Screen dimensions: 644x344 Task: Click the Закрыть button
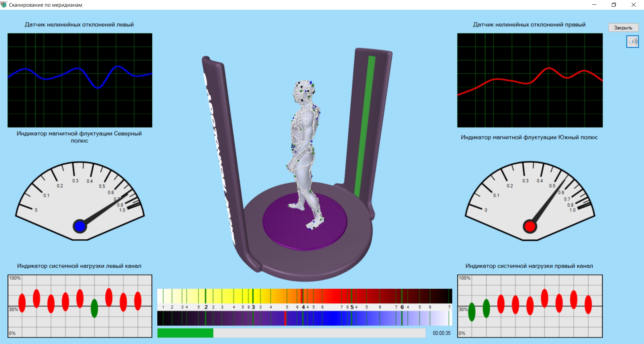[x=623, y=28]
